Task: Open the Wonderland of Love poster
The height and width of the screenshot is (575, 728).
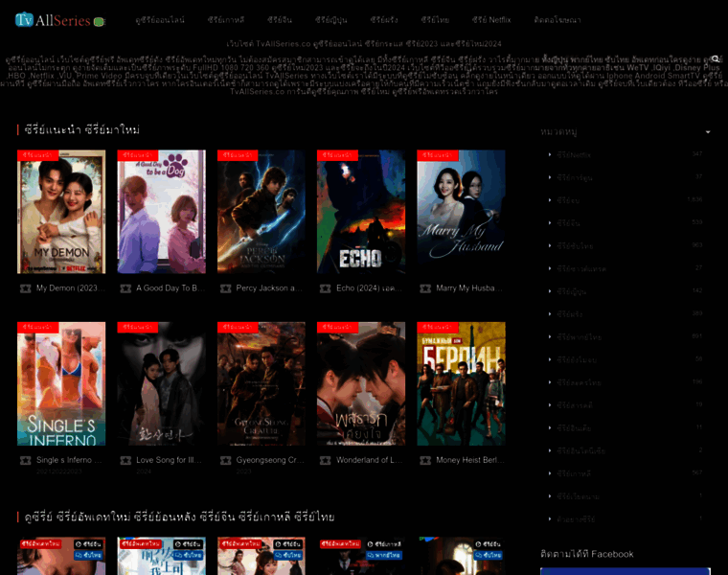Action: pos(361,383)
